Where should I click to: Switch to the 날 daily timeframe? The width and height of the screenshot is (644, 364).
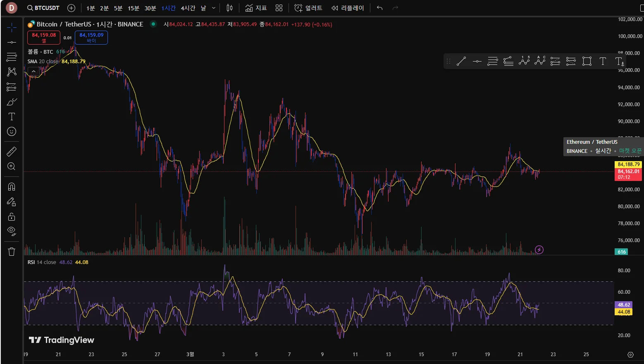click(x=203, y=8)
